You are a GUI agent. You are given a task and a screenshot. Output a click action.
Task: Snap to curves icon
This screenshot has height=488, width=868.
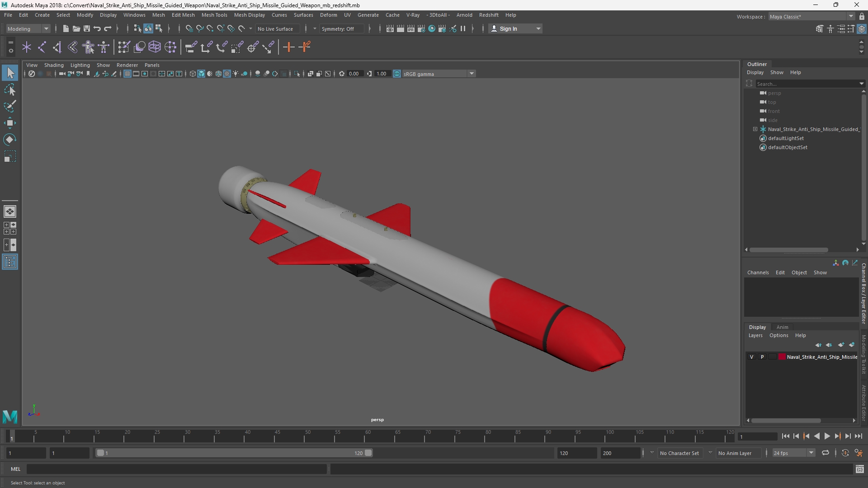coord(199,28)
